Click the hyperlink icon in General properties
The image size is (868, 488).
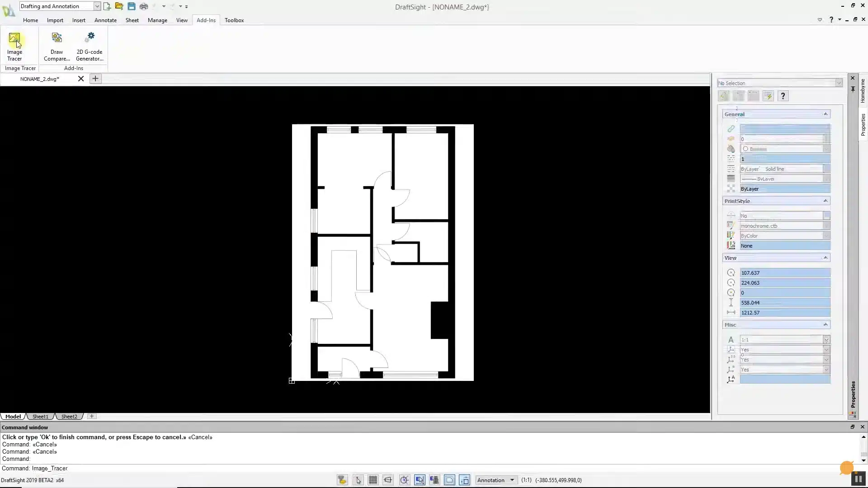731,129
